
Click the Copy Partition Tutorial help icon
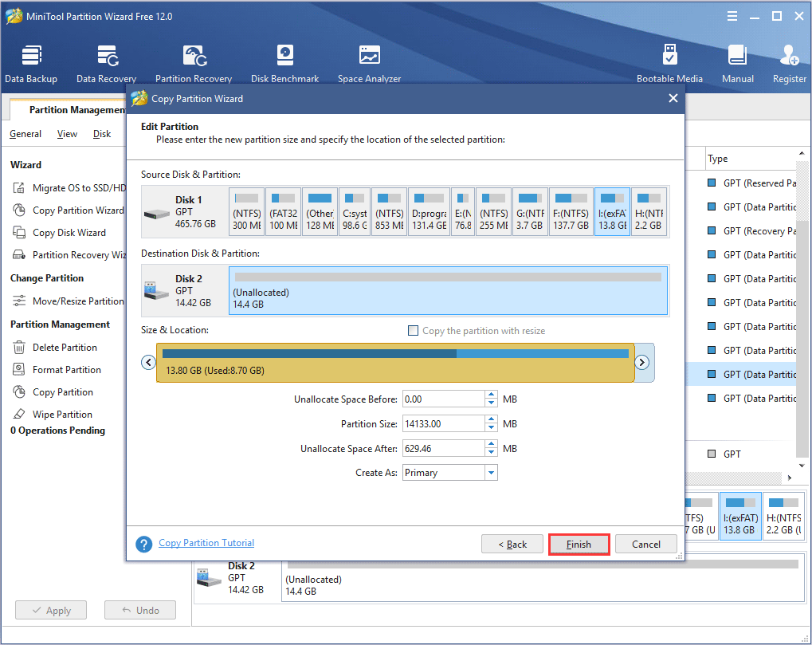pos(144,544)
